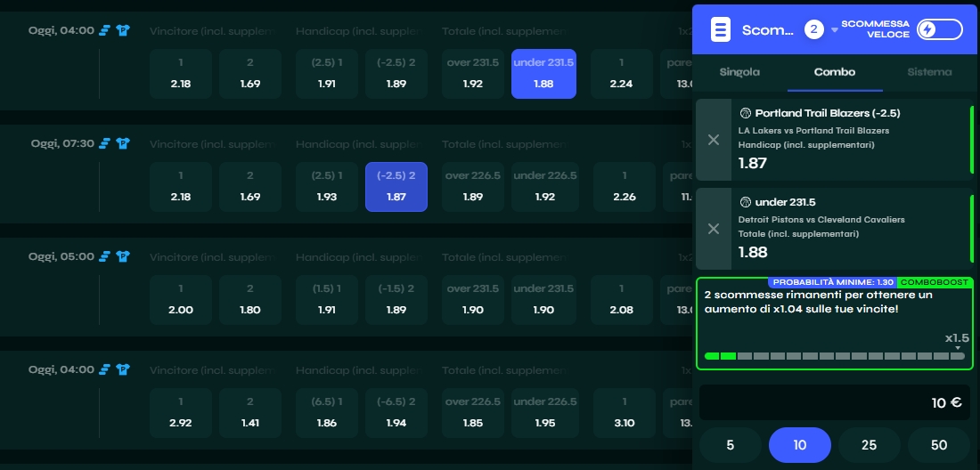Open statistics icon in Oggi 07:30 row

click(105, 143)
